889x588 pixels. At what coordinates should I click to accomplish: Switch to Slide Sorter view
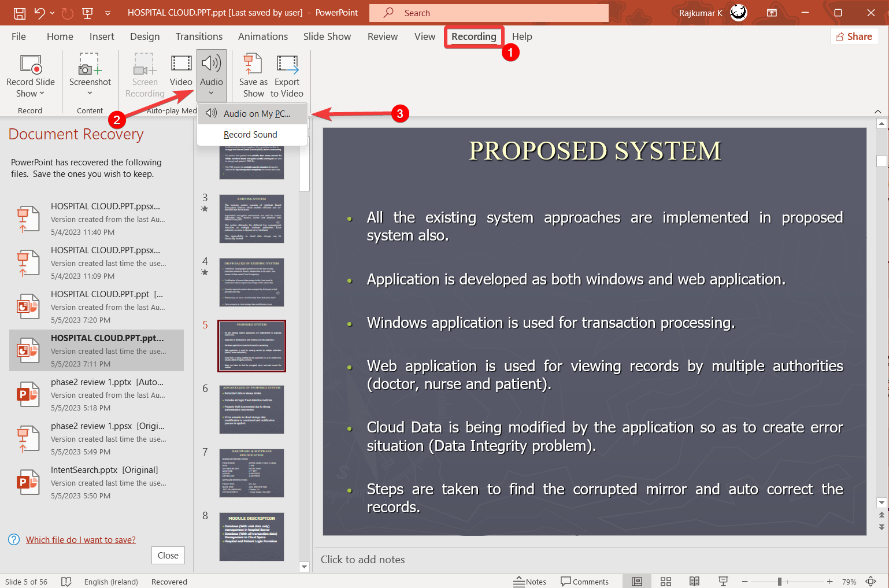[x=666, y=582]
